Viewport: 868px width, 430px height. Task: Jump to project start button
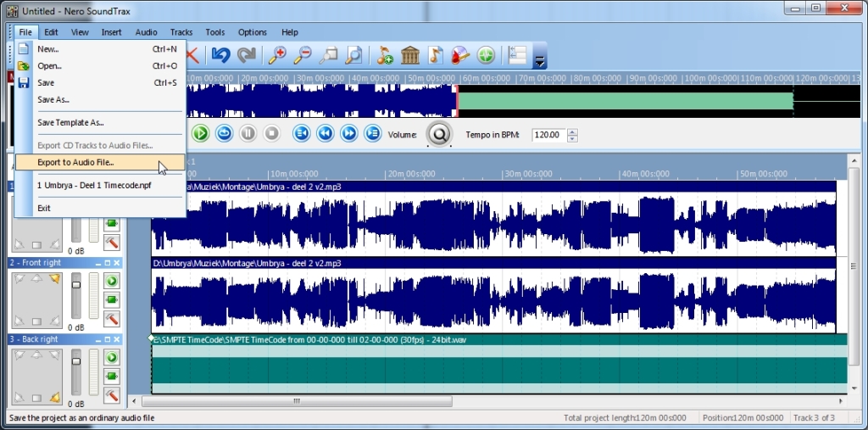pyautogui.click(x=301, y=133)
